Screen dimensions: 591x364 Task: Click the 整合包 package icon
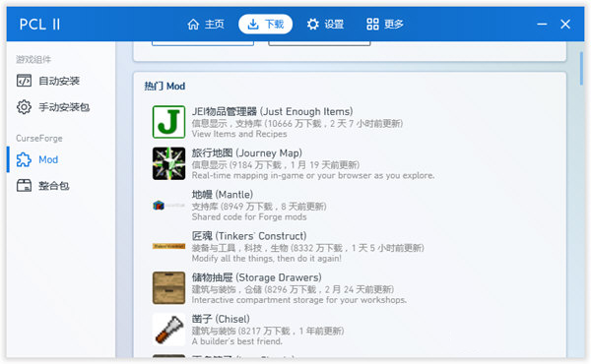pyautogui.click(x=24, y=186)
